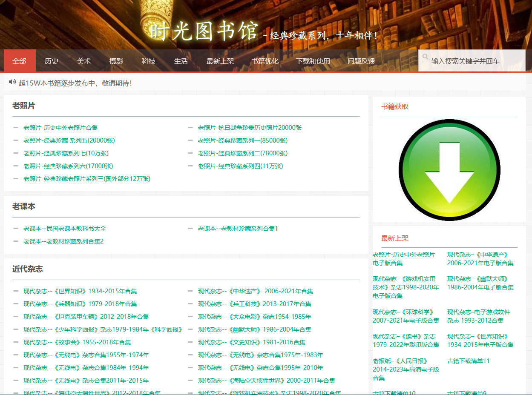
Task: Open 老课本--民国老课本教科书大全 link
Action: [65, 229]
